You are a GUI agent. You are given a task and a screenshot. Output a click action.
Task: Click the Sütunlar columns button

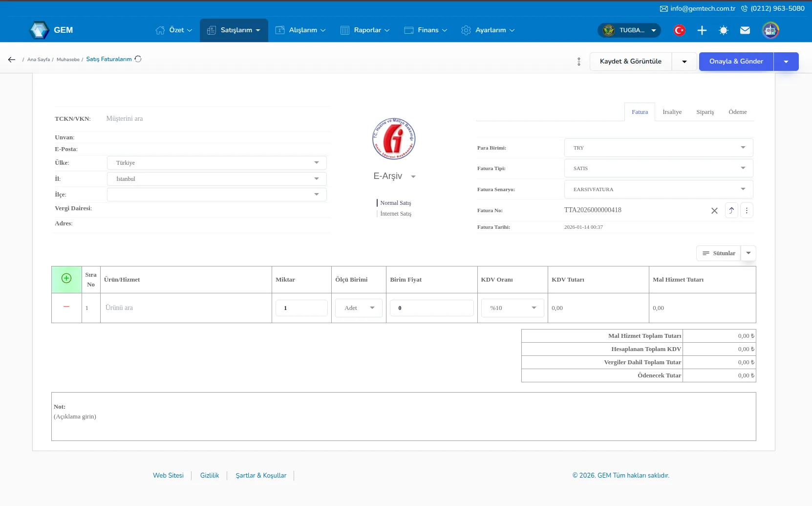point(719,253)
